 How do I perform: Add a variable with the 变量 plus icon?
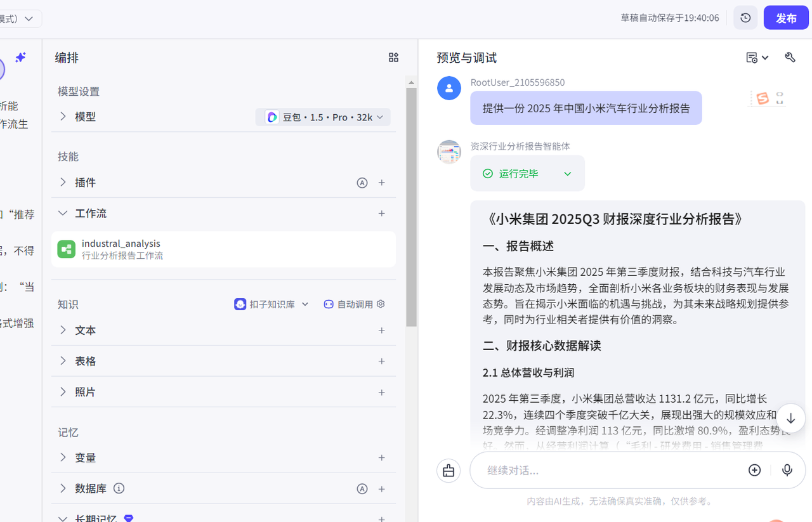(x=382, y=458)
